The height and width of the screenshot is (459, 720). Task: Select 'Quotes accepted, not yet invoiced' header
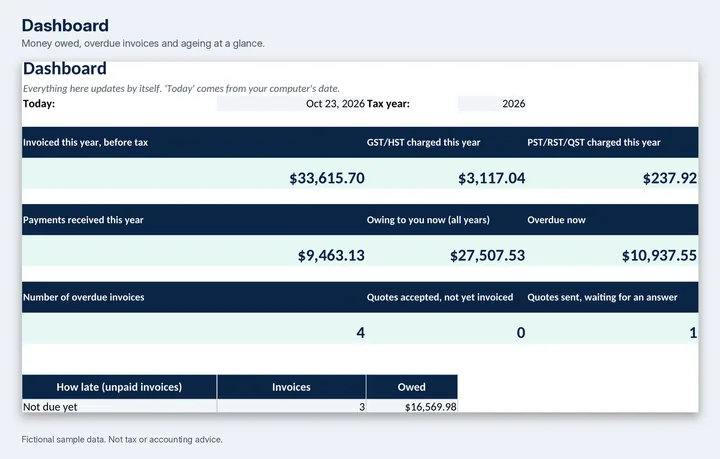446,297
